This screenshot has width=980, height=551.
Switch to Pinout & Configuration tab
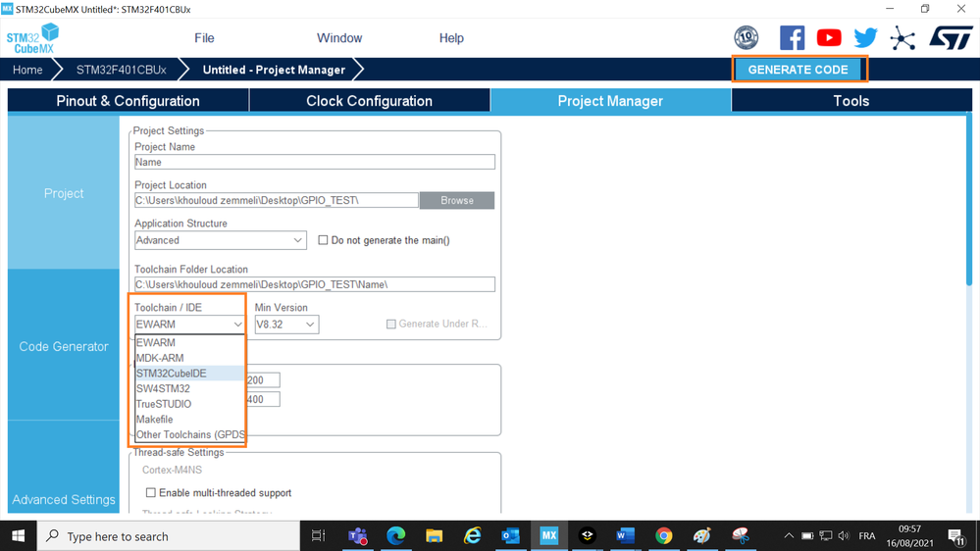pyautogui.click(x=129, y=101)
